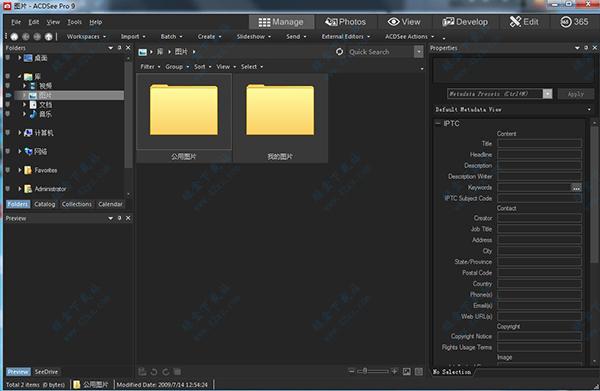
Task: Toggle Easy-Select marker for 视频 row
Action: click(x=8, y=86)
